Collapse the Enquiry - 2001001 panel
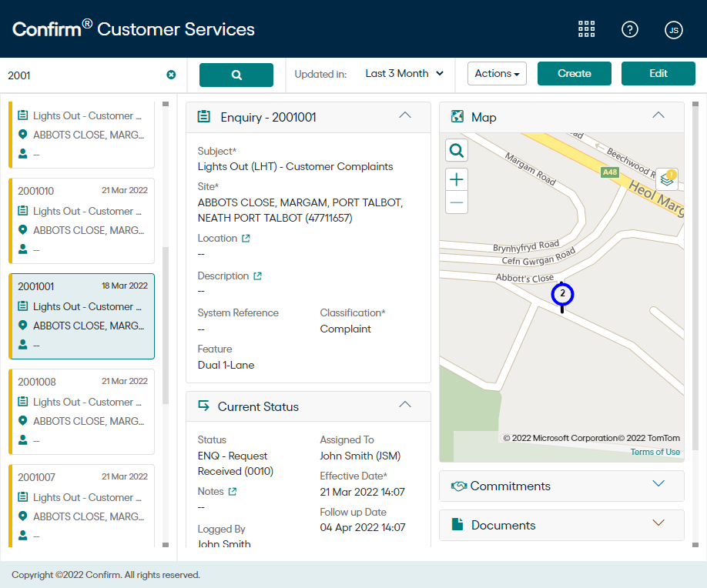Screen dimensions: 707x588 click(405, 115)
